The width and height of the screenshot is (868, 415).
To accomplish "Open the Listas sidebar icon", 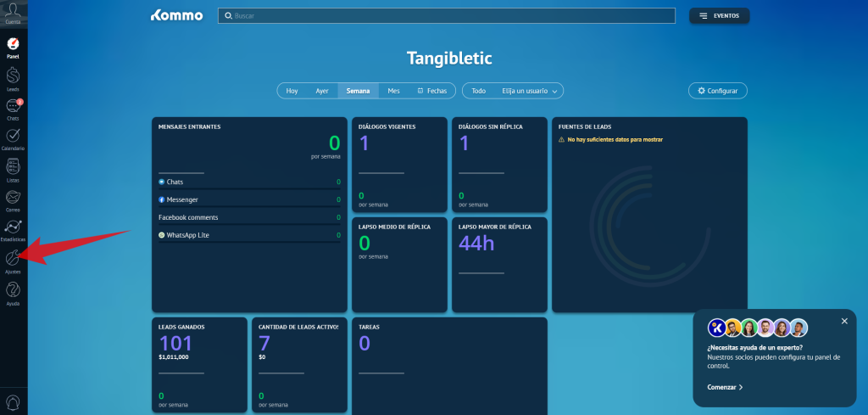I will 13,167.
